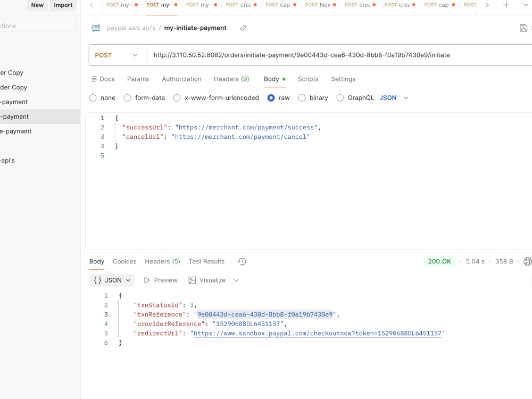The height and width of the screenshot is (399, 532).
Task: Open response JSON format dropdown
Action: click(x=112, y=280)
